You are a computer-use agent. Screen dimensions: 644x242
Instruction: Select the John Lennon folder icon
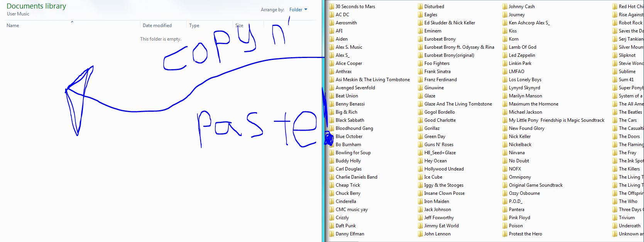point(420,234)
